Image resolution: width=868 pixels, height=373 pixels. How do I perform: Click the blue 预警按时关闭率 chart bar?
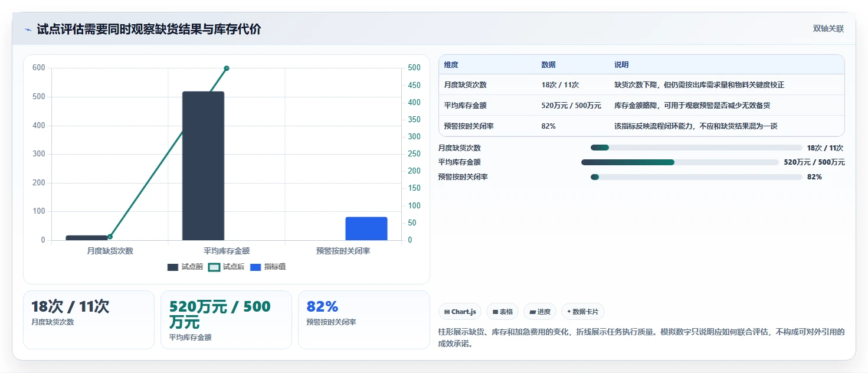pyautogui.click(x=366, y=228)
